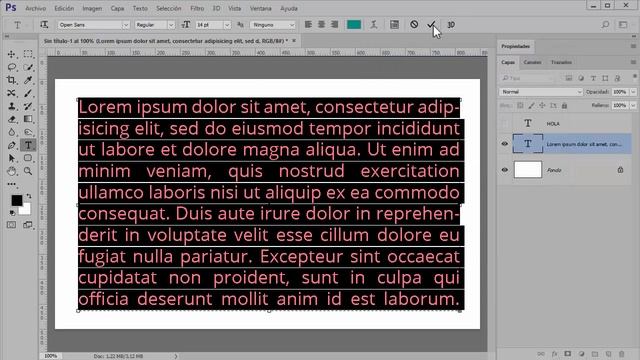Viewport: 640px width, 360px height.
Task: Select the History Brush tool
Action: (28, 106)
